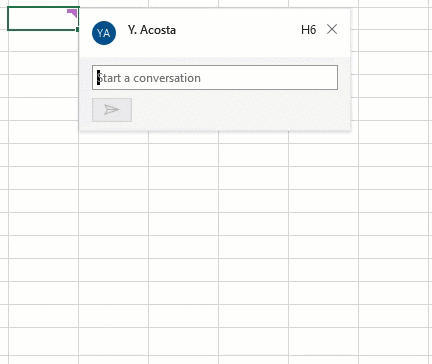Click the H6 cell reference label

tap(308, 30)
